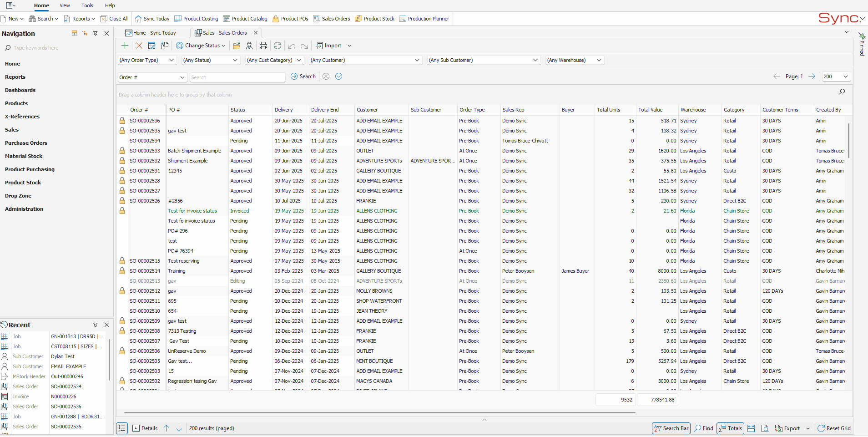Delete the selected order with the red X

[x=139, y=46]
